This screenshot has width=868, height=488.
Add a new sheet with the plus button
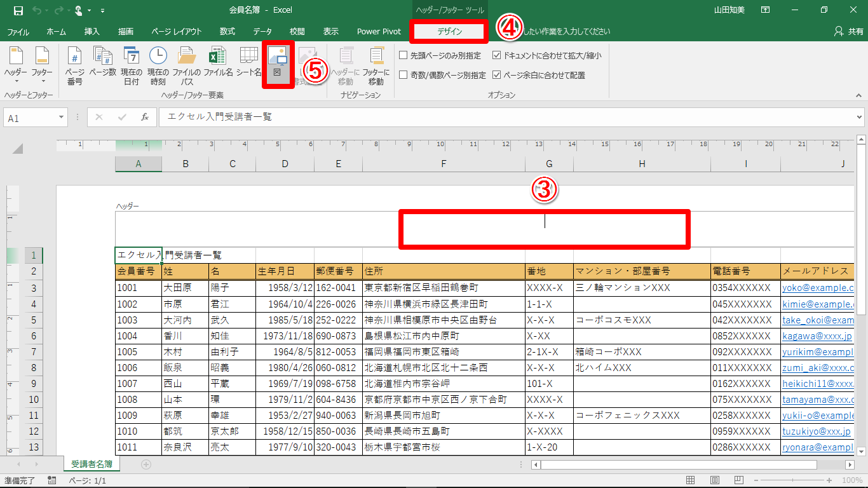point(146,464)
